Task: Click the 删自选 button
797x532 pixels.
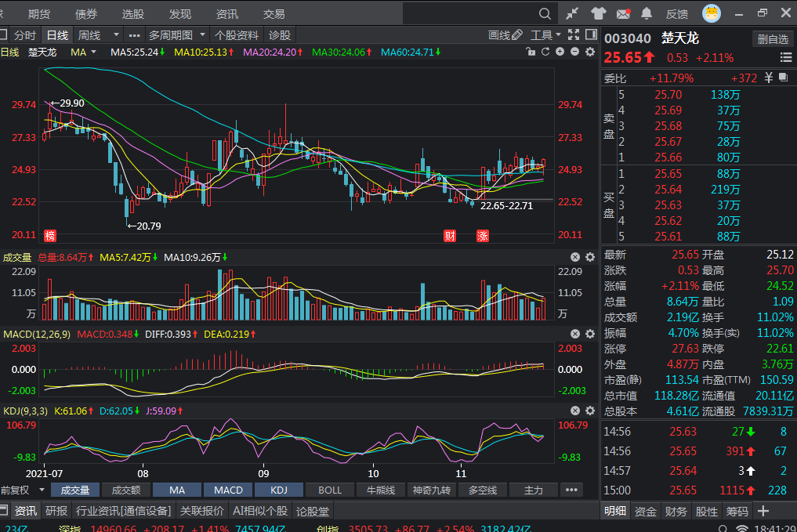Action: (x=772, y=38)
